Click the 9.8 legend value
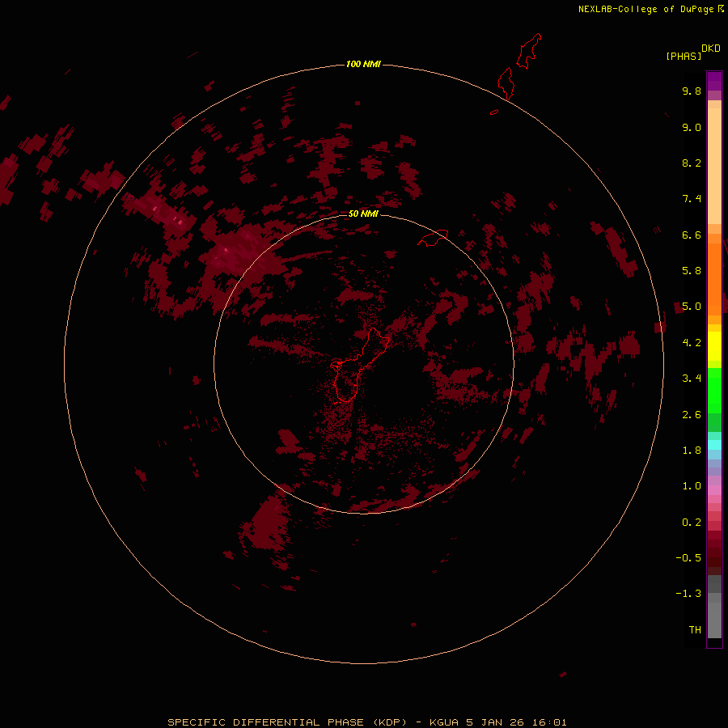This screenshot has height=728, width=728. pos(692,91)
